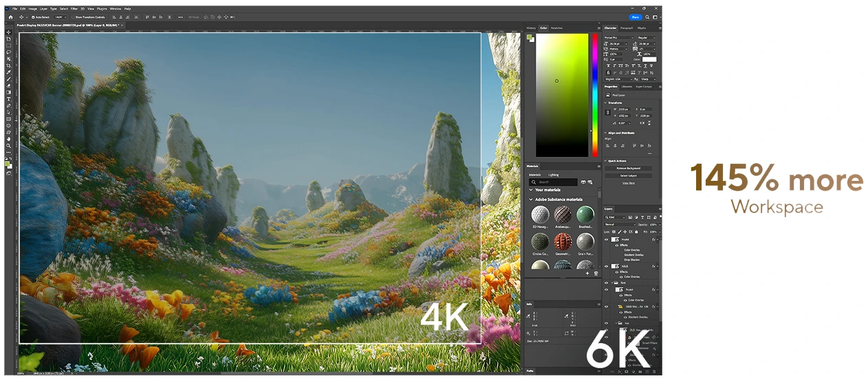Viewport: 868px width, 383px height.
Task: Click the flip vertical icon in Transform
Action: point(649,123)
